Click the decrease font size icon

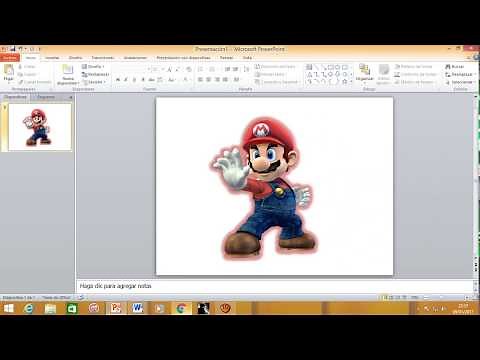point(178,69)
